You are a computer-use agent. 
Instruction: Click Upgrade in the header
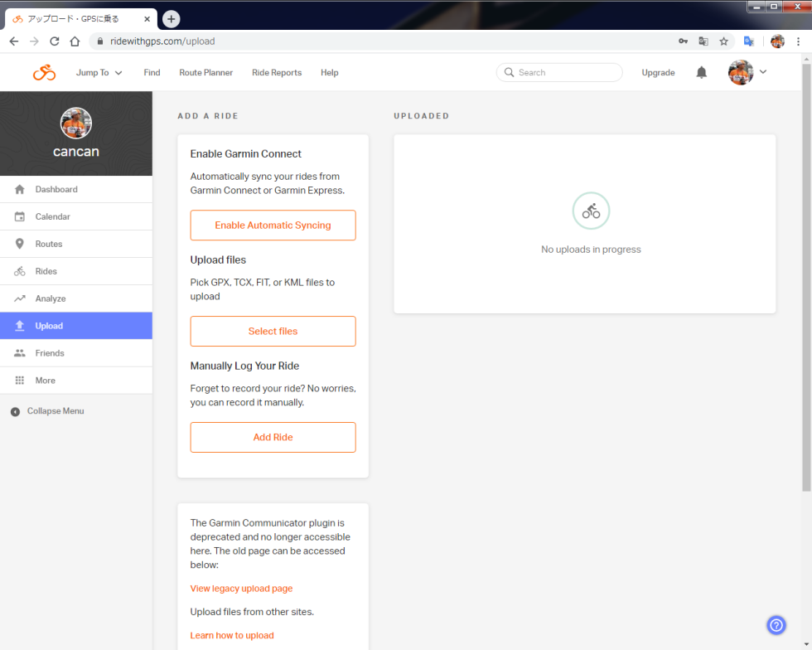(658, 73)
